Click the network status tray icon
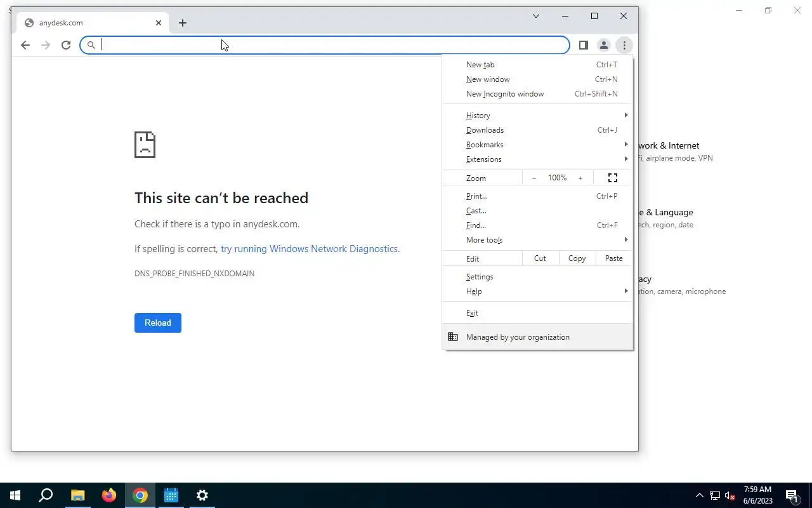 tap(715, 496)
